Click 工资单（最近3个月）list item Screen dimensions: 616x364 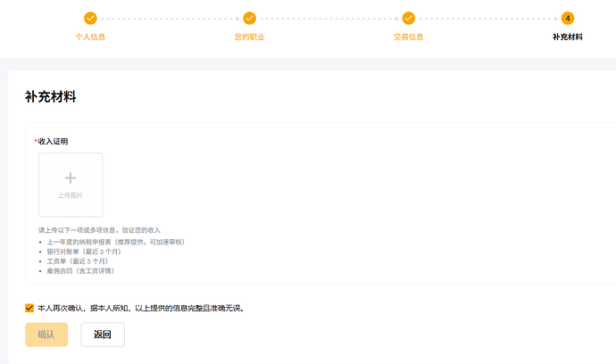[78, 261]
